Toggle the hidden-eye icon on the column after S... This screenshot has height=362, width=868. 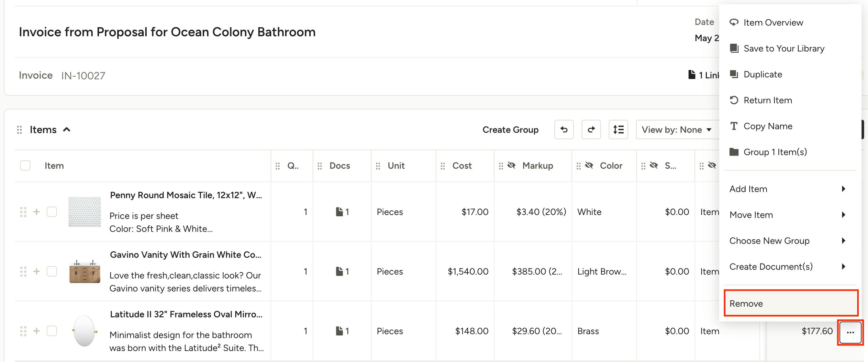click(712, 165)
